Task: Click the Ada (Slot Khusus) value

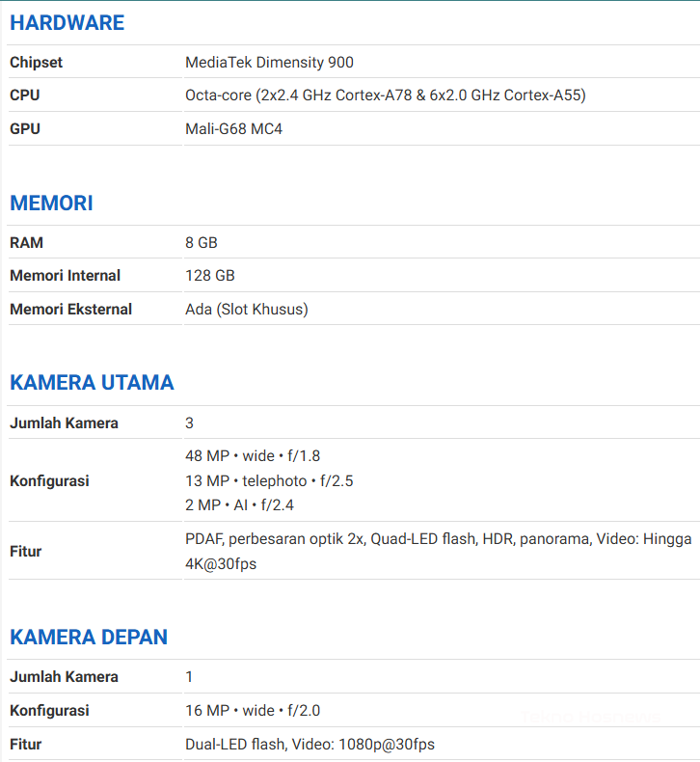Action: tap(246, 310)
